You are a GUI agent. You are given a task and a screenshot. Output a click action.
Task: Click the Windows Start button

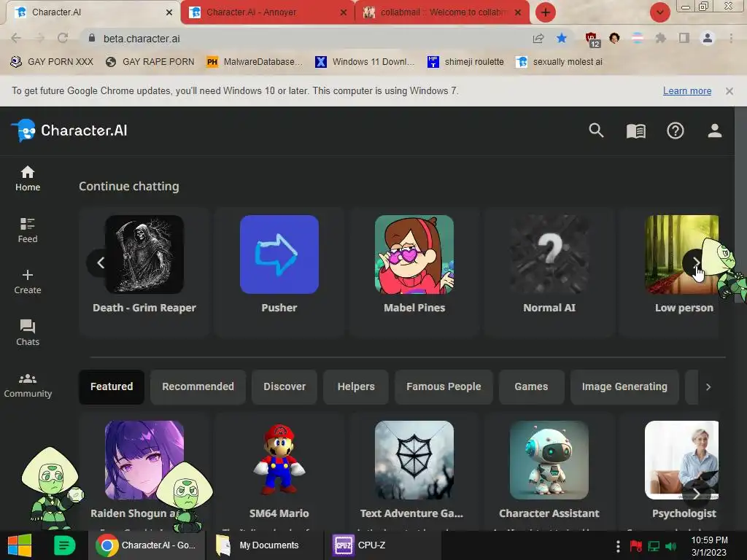click(x=20, y=545)
